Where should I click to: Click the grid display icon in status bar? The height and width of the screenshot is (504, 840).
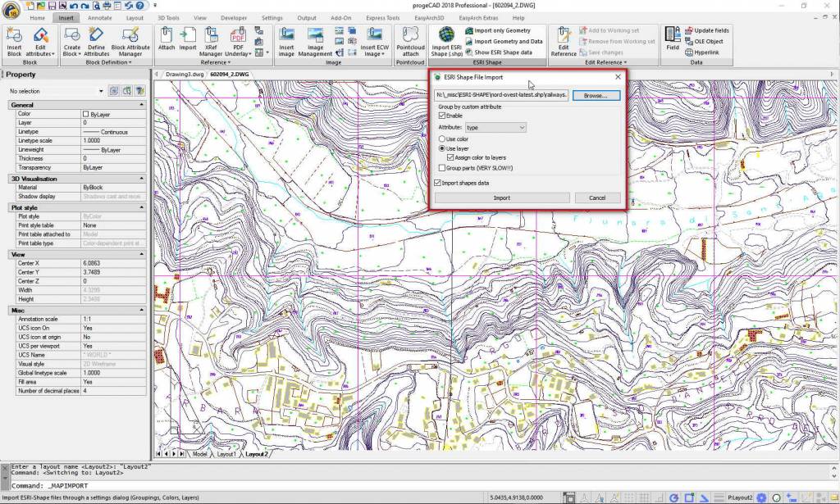click(645, 497)
